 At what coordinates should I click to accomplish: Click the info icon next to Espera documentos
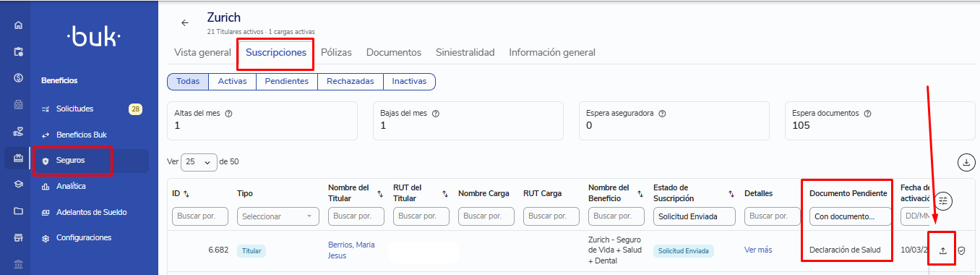[867, 114]
